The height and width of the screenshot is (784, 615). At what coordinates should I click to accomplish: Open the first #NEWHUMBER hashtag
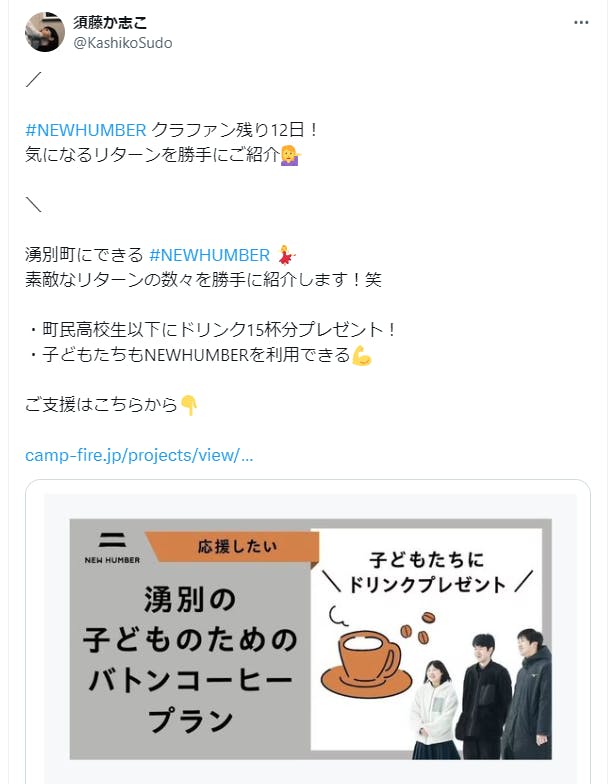coord(86,130)
